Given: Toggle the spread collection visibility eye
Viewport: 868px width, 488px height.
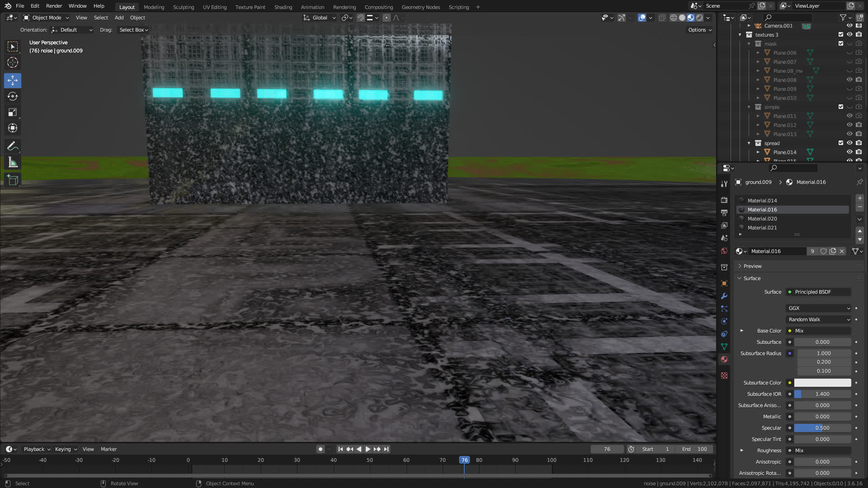Looking at the screenshot, I should tap(849, 143).
